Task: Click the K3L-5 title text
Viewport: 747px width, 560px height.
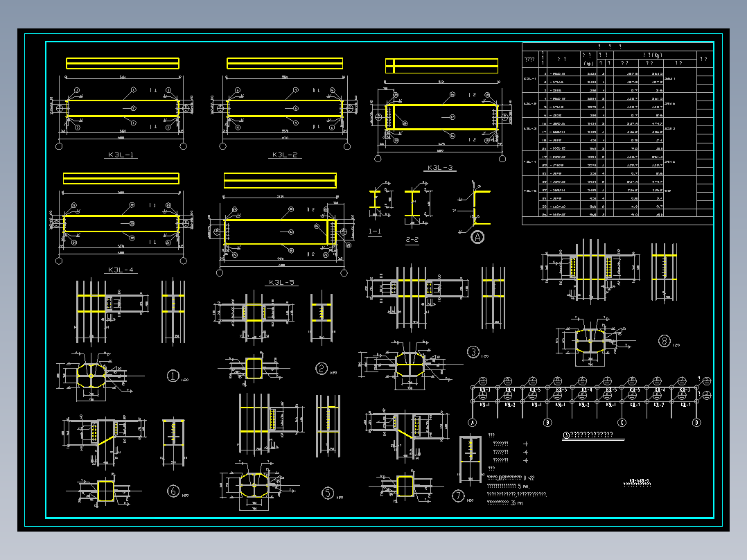Action: [x=281, y=282]
